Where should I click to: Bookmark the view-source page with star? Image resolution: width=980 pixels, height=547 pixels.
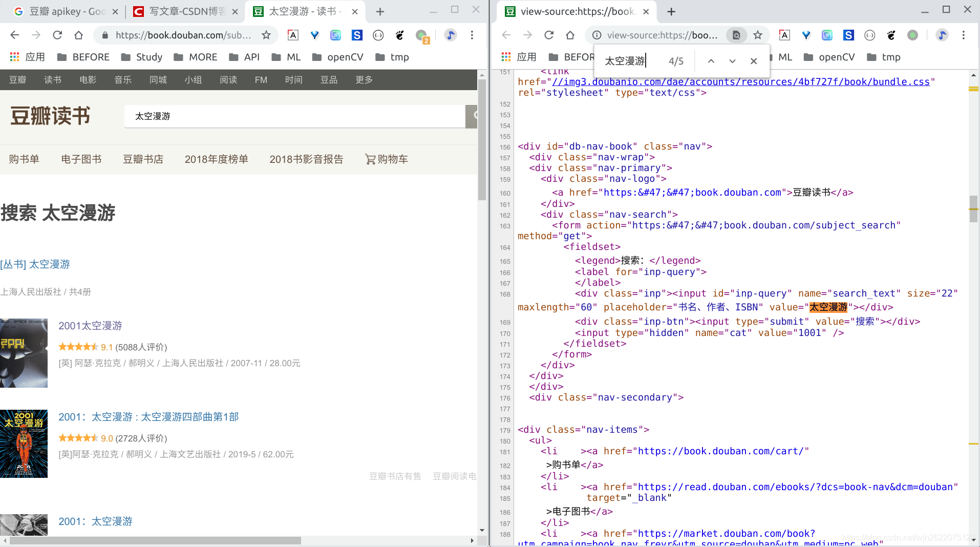tap(758, 35)
